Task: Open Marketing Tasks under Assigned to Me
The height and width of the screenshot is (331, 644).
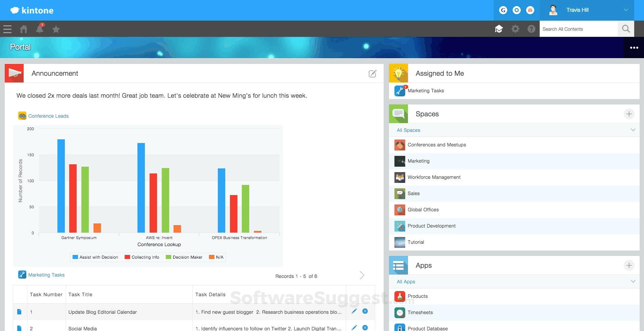Action: (425, 91)
